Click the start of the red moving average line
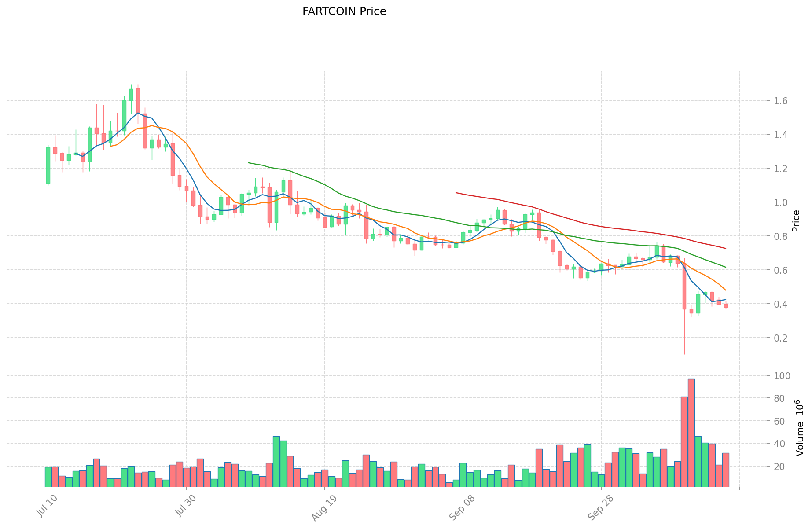The height and width of the screenshot is (529, 812). point(456,193)
